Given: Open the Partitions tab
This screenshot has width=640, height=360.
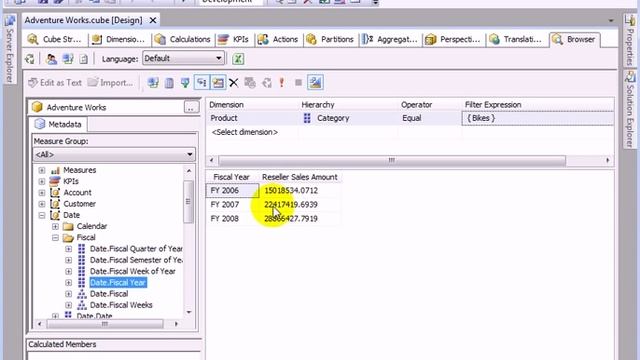Looking at the screenshot, I should 330,40.
